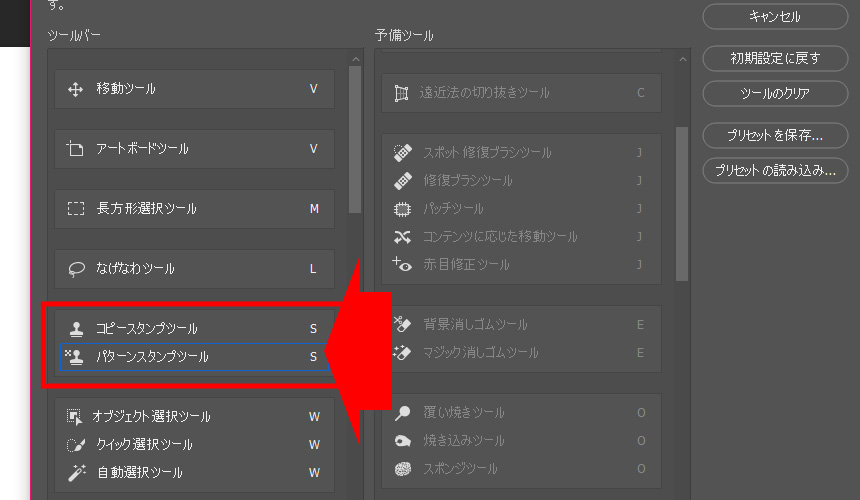Screen dimensions: 860x500
Task: Select the Artboard tool icon (アートボードツール)
Action: click(x=75, y=149)
